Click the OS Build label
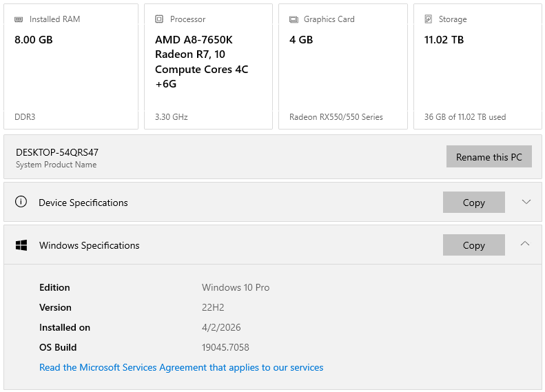 pyautogui.click(x=58, y=347)
